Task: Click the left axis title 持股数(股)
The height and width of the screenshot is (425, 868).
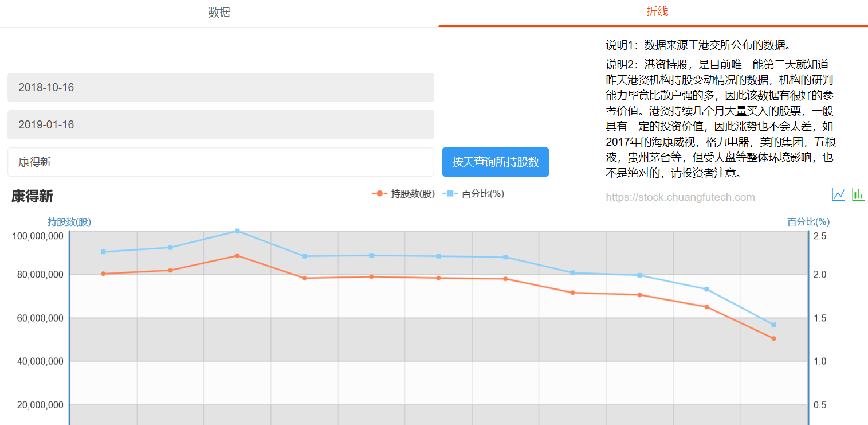Action: tap(69, 222)
